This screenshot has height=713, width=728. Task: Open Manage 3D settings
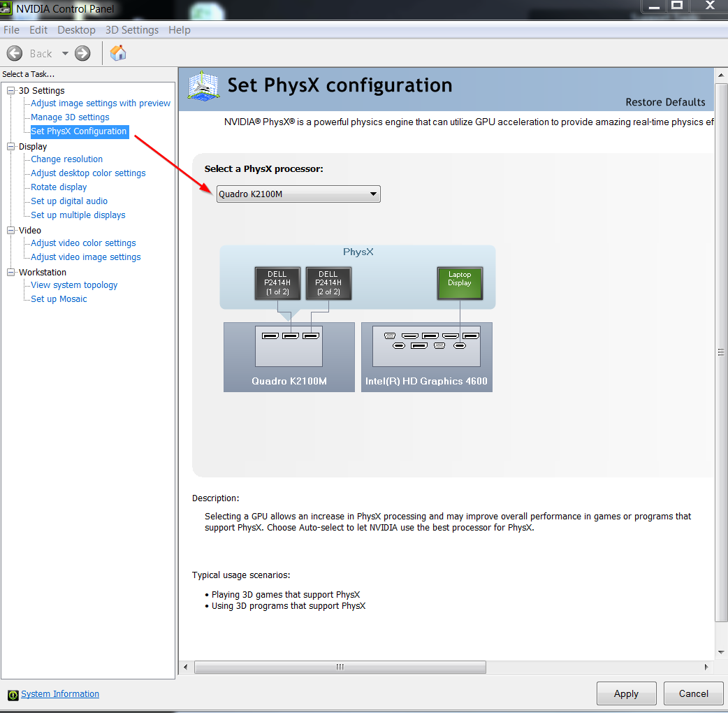pos(70,117)
